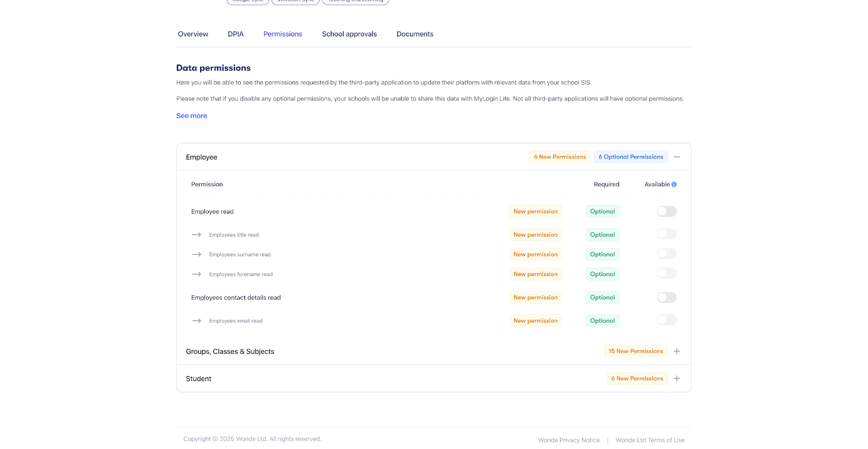The height and width of the screenshot is (449, 868).
Task: Open the Wonde Privacy Notice link
Action: coord(569,440)
